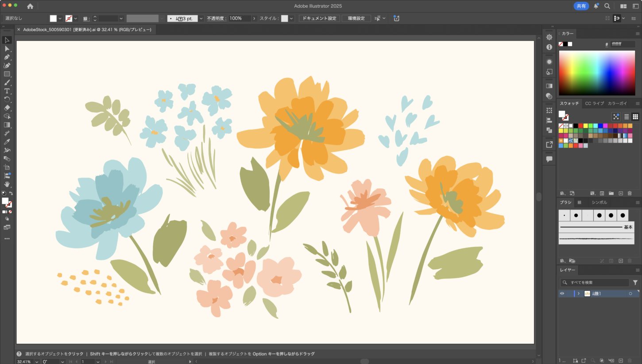Click the layer filter funnel icon
The width and height of the screenshot is (642, 364).
[x=635, y=283]
